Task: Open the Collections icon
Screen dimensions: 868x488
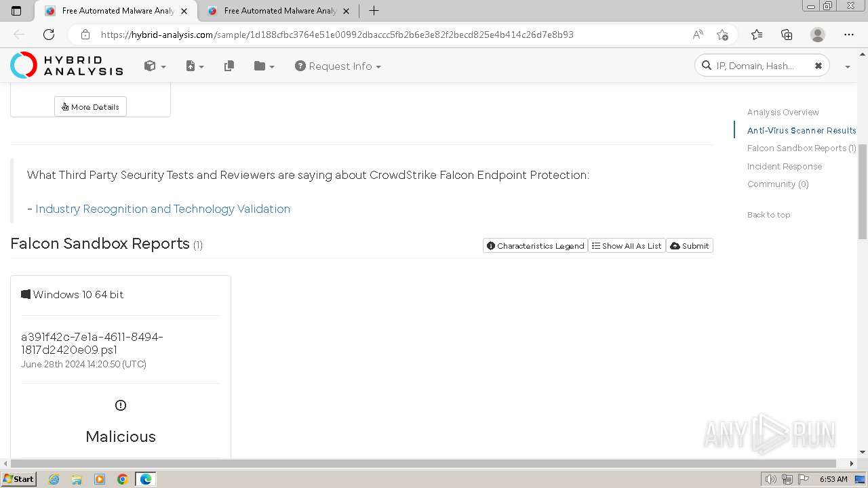Action: pyautogui.click(x=787, y=35)
